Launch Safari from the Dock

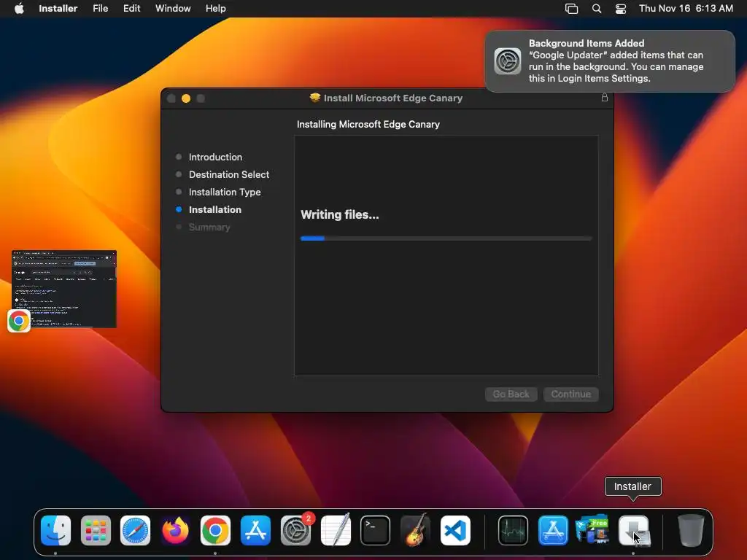(135, 530)
